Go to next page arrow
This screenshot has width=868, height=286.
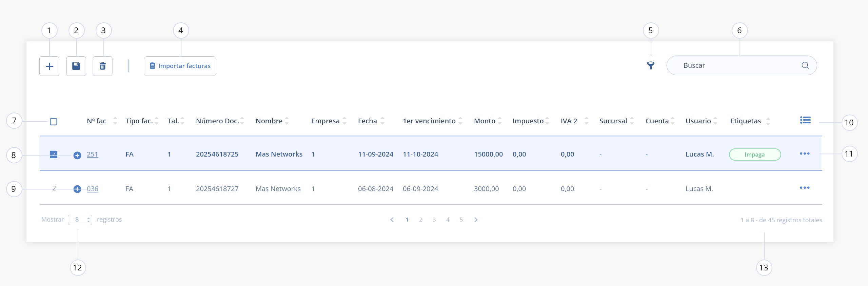coord(476,220)
